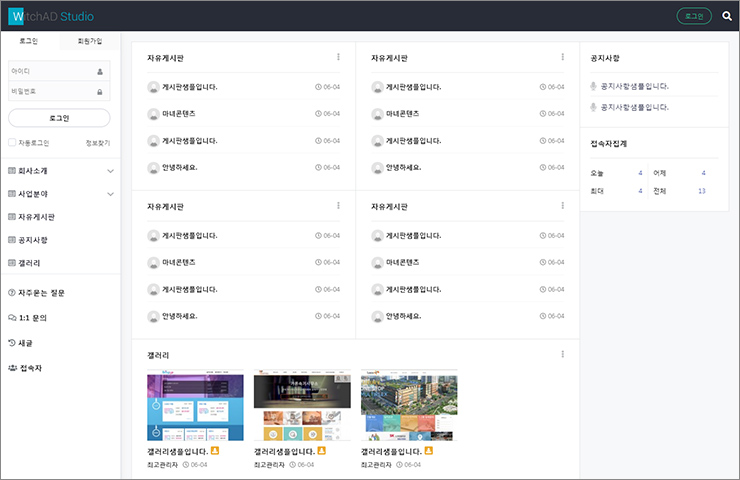Image resolution: width=740 pixels, height=480 pixels.
Task: Click the 새글 history icon
Action: (x=12, y=343)
